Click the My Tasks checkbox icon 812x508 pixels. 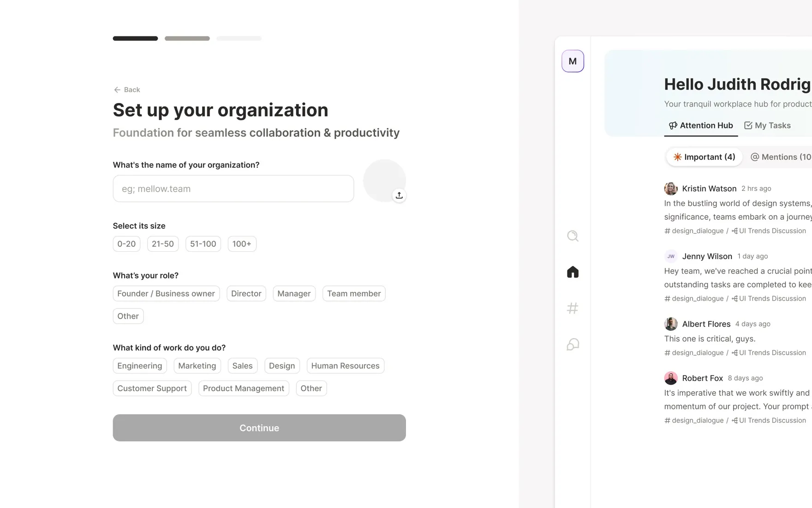tap(748, 126)
